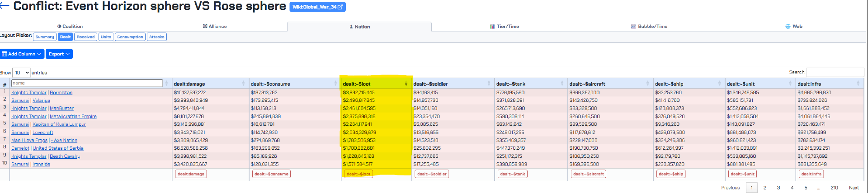Switch to the Alliance tab

click(215, 27)
